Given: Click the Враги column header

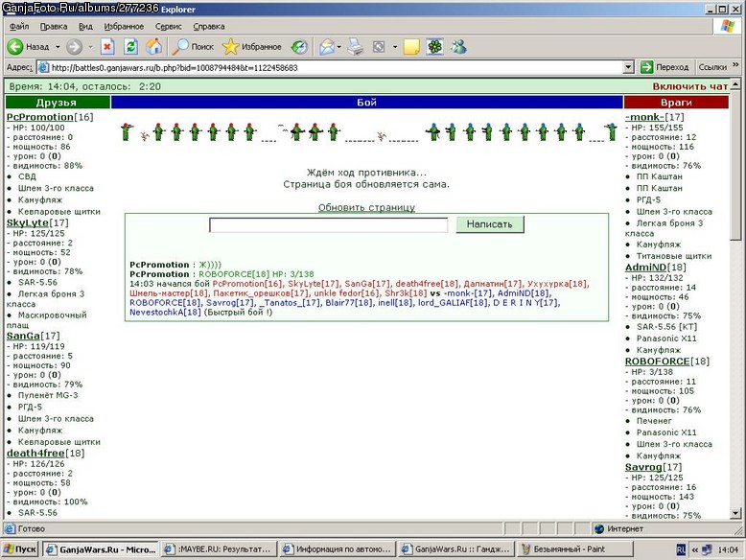Looking at the screenshot, I should pyautogui.click(x=676, y=103).
